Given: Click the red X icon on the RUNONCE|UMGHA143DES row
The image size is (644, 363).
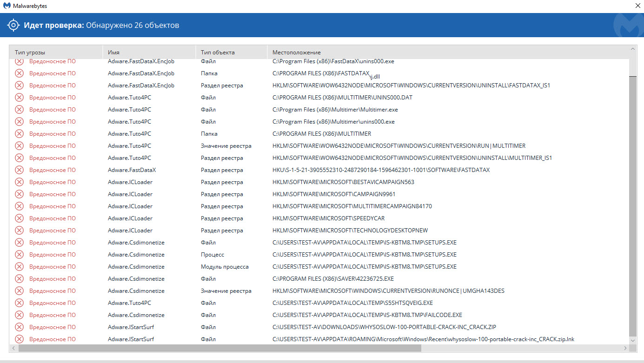Looking at the screenshot, I should tap(19, 291).
